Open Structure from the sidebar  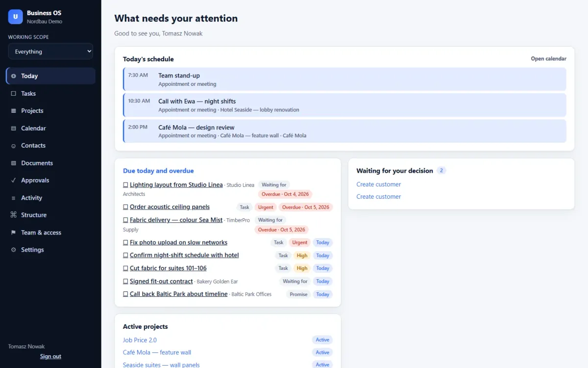(x=50, y=215)
